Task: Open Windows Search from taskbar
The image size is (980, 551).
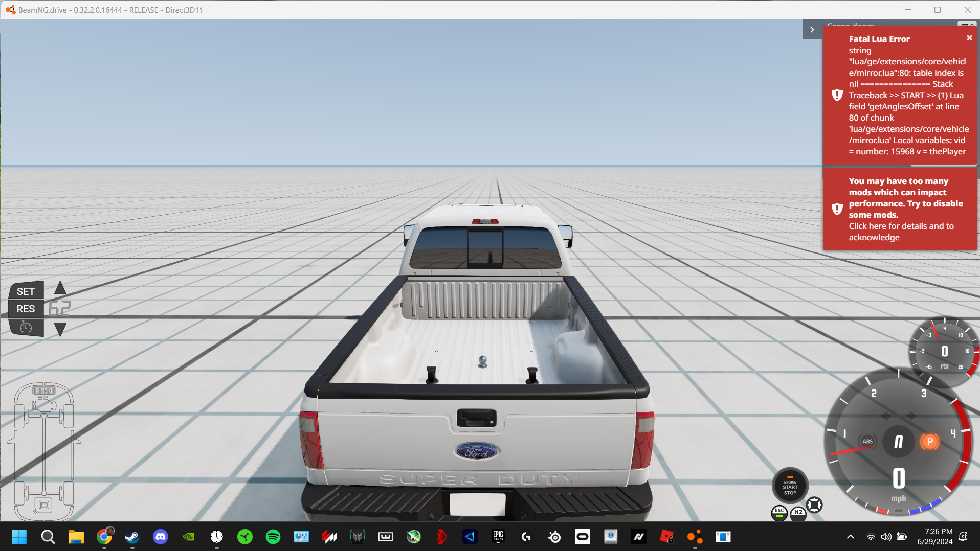Action: [48, 537]
